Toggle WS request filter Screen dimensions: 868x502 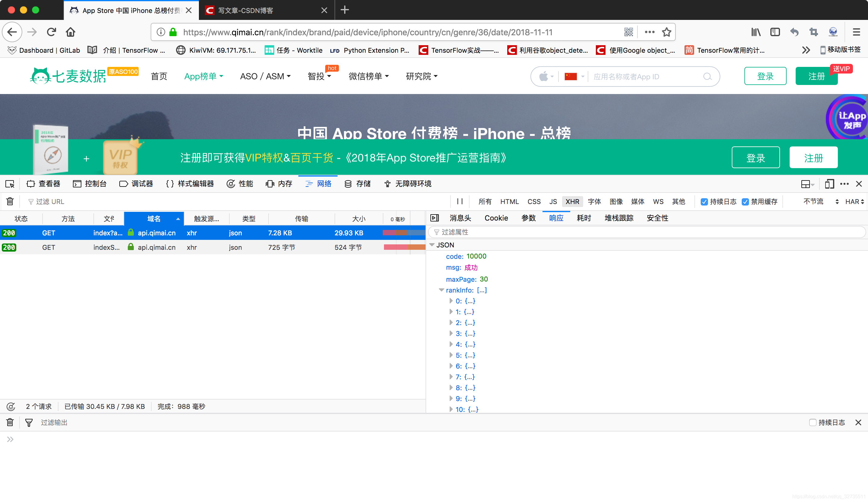(x=658, y=202)
